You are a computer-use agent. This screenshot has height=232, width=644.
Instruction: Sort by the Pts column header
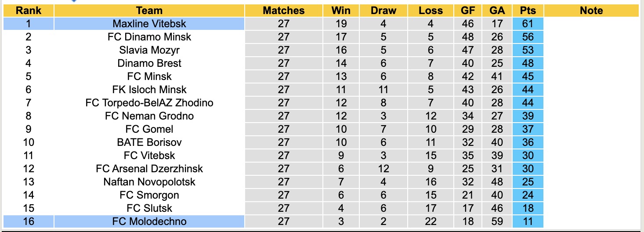coord(528,11)
